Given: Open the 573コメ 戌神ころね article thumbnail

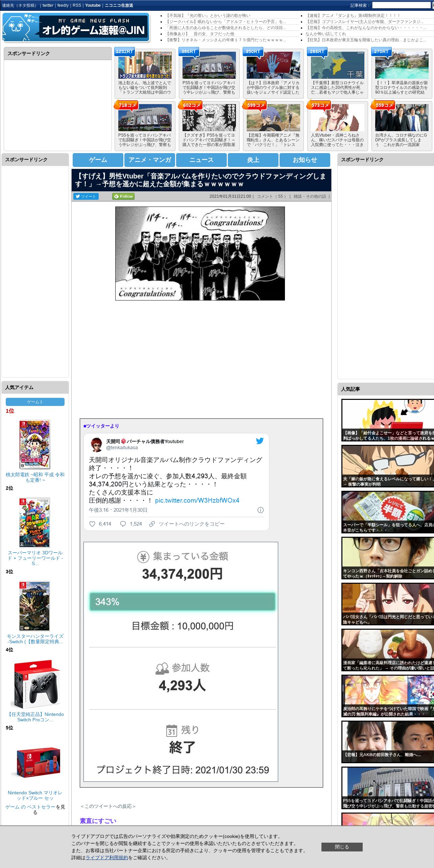Looking at the screenshot, I should (x=337, y=117).
